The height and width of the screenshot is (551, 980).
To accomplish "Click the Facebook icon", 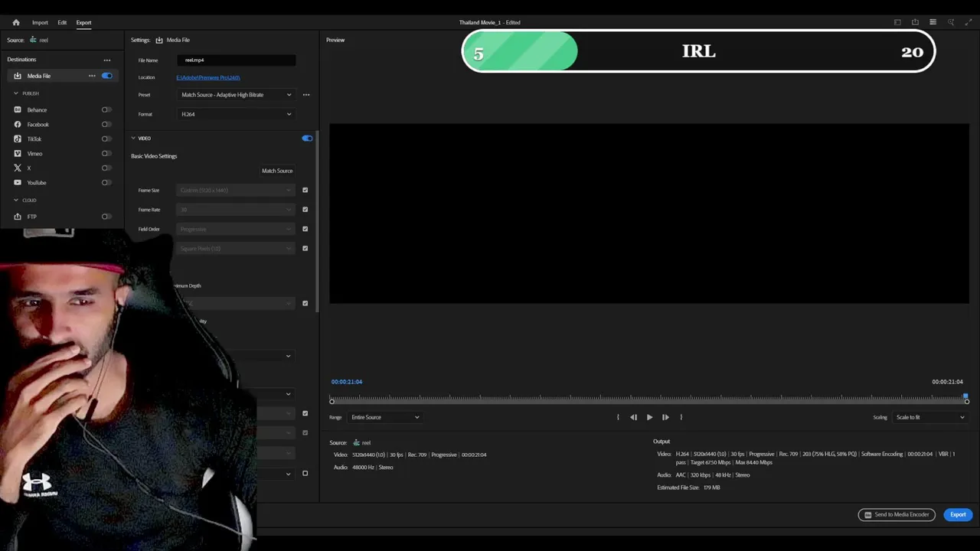I will (18, 124).
